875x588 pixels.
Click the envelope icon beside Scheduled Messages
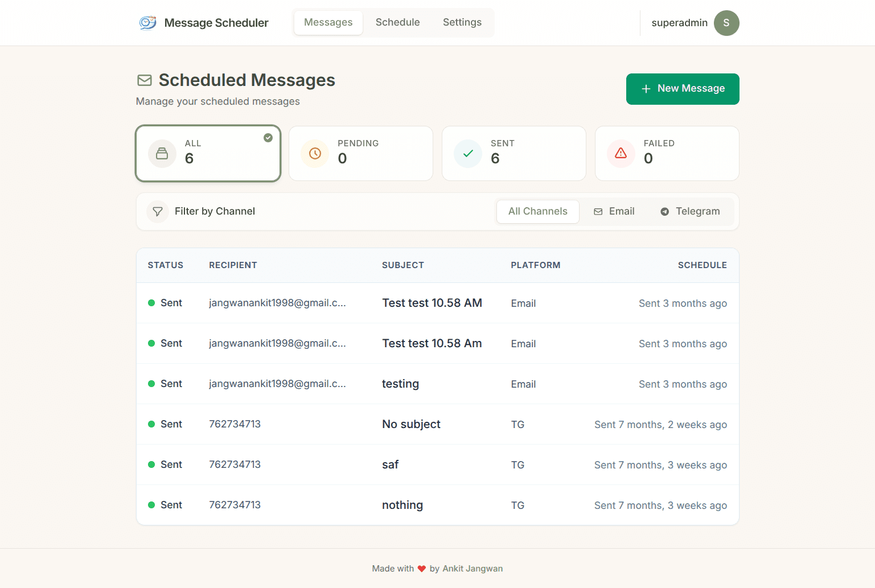coord(145,80)
